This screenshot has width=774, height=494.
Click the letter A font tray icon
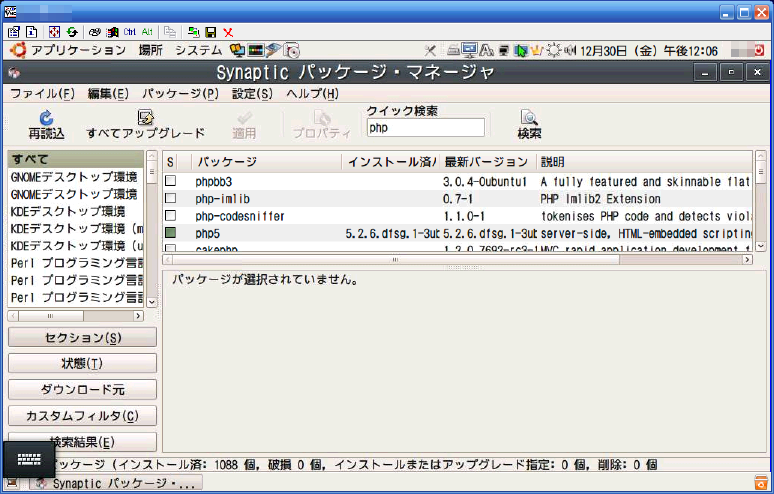click(487, 50)
